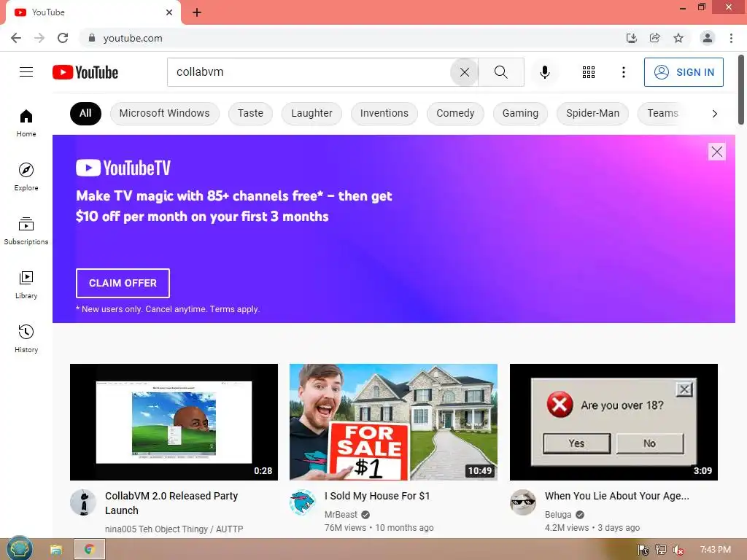Go back with the browser back arrow
Image resolution: width=747 pixels, height=560 pixels.
pyautogui.click(x=16, y=38)
